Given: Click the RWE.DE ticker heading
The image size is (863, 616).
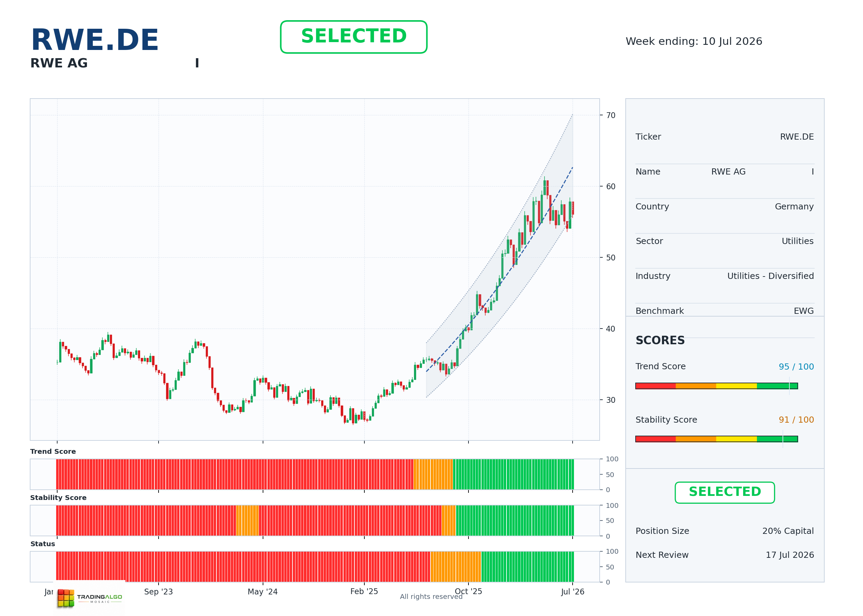Looking at the screenshot, I should pos(95,40).
